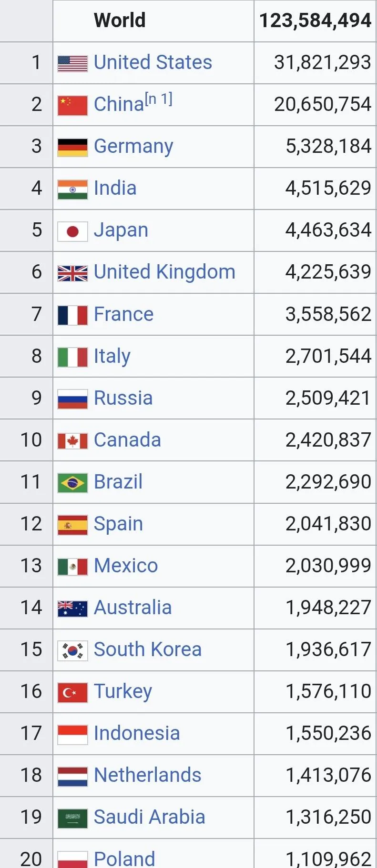The height and width of the screenshot is (868, 377).
Task: Click the China footnote n 1 reference
Action: [x=159, y=99]
